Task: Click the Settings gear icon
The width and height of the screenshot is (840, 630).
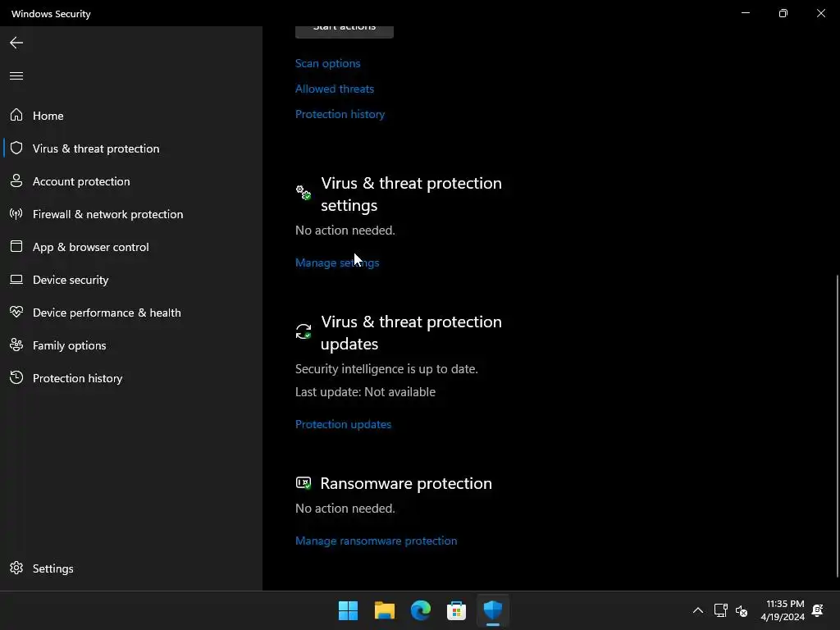Action: point(16,568)
